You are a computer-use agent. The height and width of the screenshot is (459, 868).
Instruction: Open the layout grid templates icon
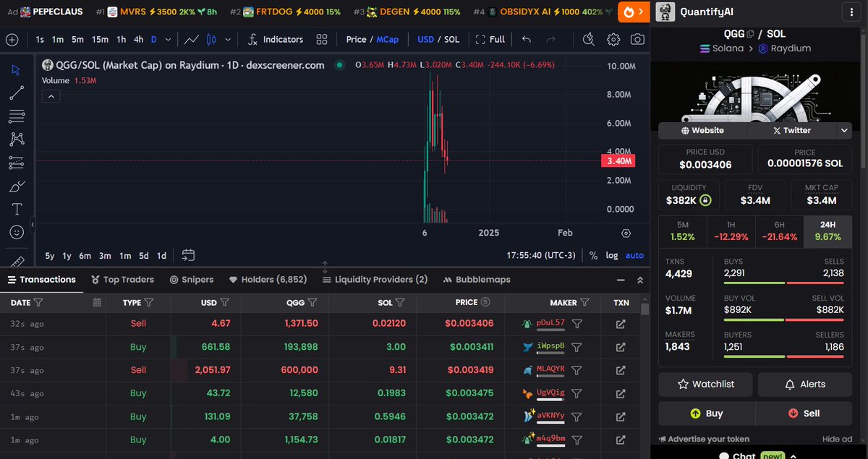click(x=322, y=39)
